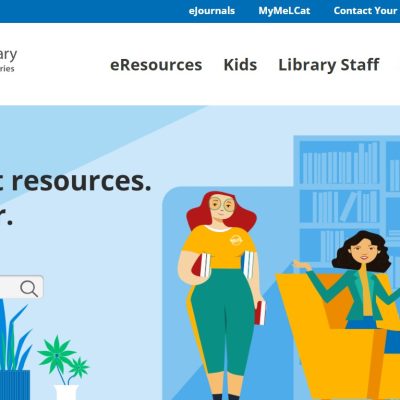Click inside the search input field
Viewport: 400px width, 400px height.
(10, 287)
